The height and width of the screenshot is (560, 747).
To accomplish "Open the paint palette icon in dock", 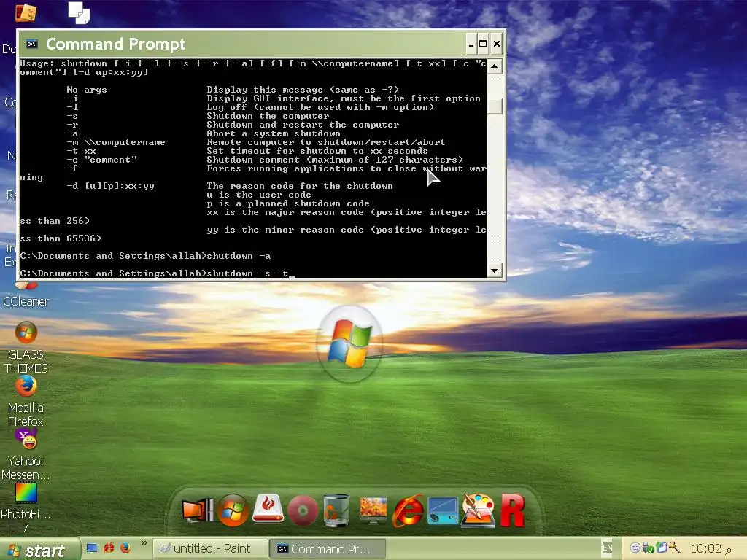I will point(478,510).
